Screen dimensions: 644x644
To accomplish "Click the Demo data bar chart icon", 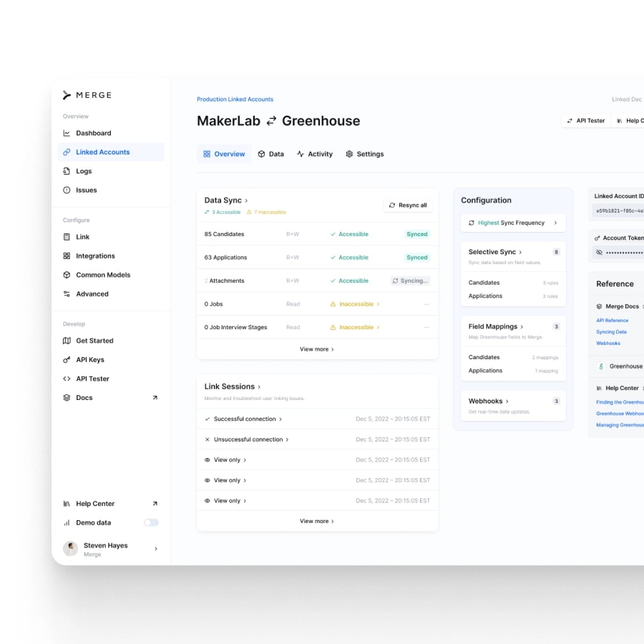I will 67,523.
